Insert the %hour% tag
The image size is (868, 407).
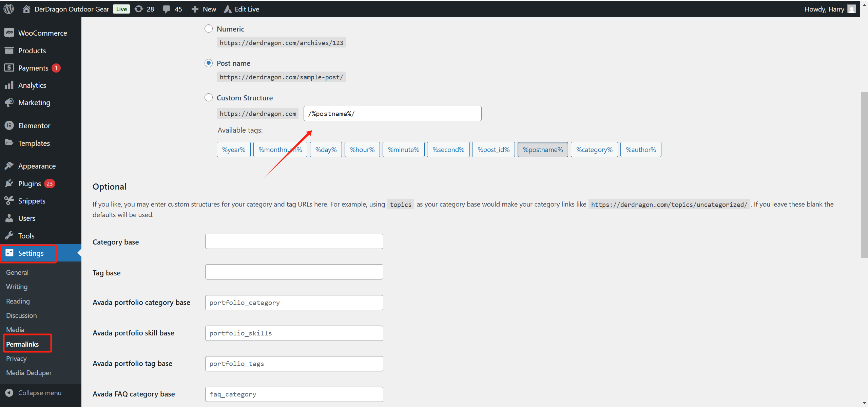pyautogui.click(x=362, y=149)
